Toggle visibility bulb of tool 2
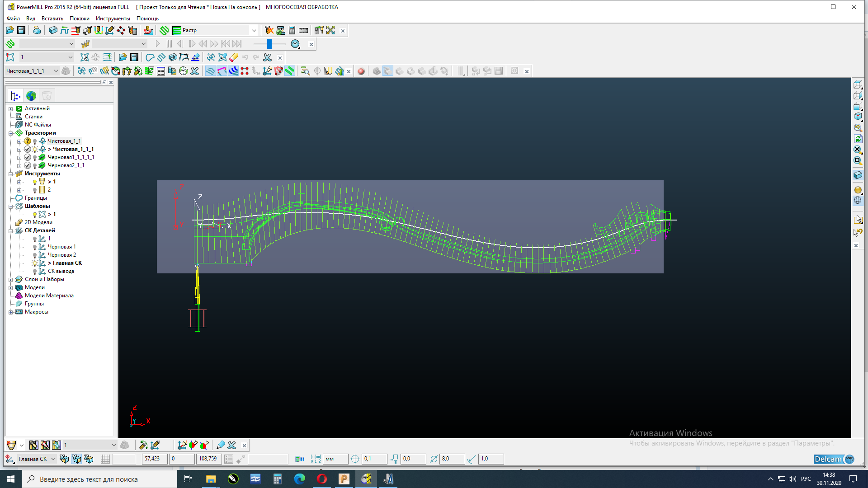The width and height of the screenshot is (868, 488). pos(35,190)
